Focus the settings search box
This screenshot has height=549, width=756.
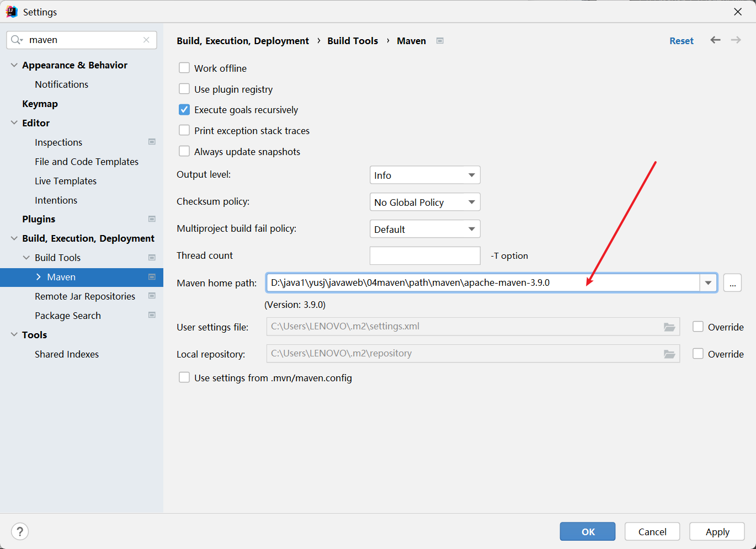click(82, 40)
